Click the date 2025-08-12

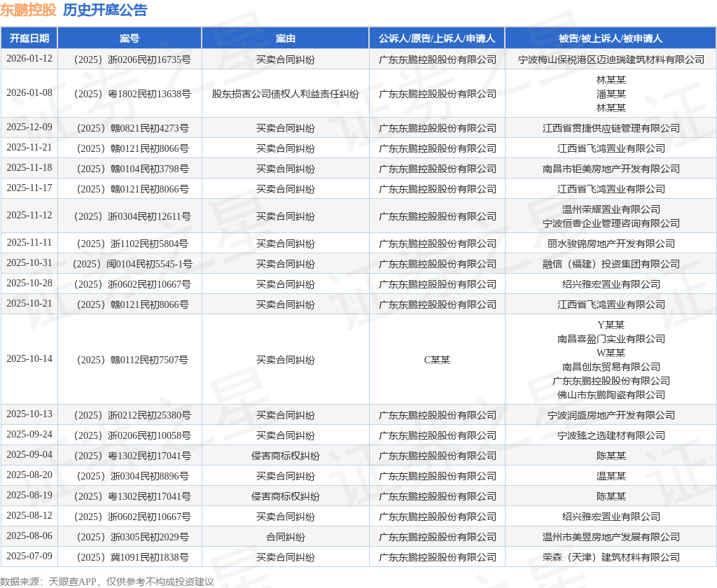[x=29, y=516]
